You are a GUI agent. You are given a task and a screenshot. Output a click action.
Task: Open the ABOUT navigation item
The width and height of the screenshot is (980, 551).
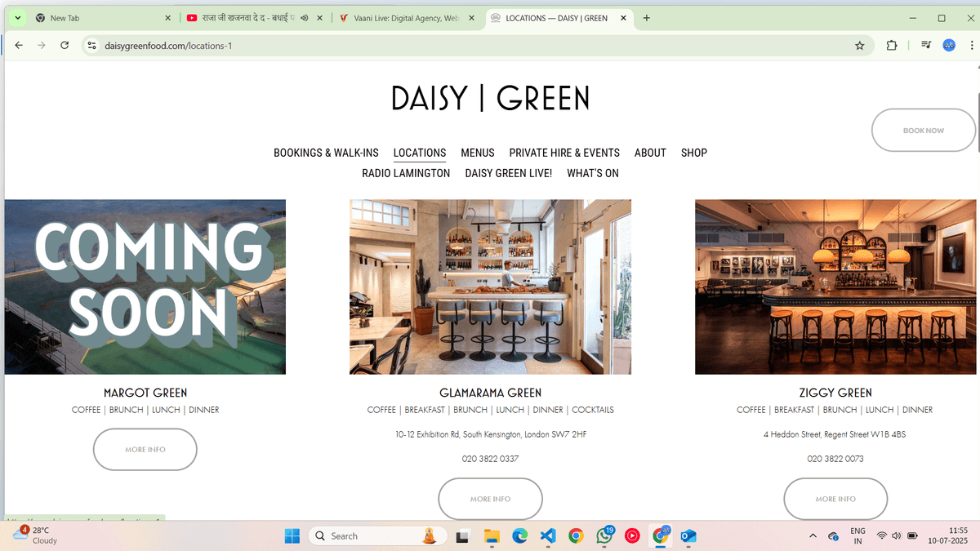pos(650,153)
